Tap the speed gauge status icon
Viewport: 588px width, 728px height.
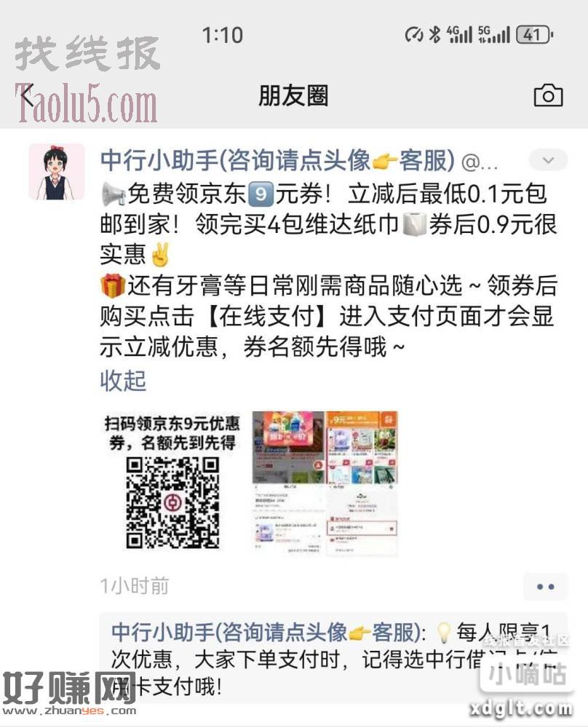click(414, 35)
